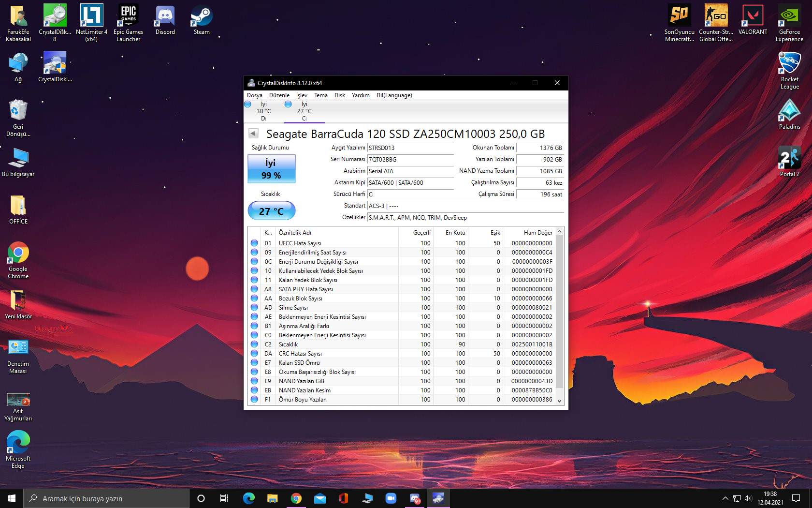Open OFFICE folder on desktop
The height and width of the screenshot is (508, 812).
tap(18, 209)
